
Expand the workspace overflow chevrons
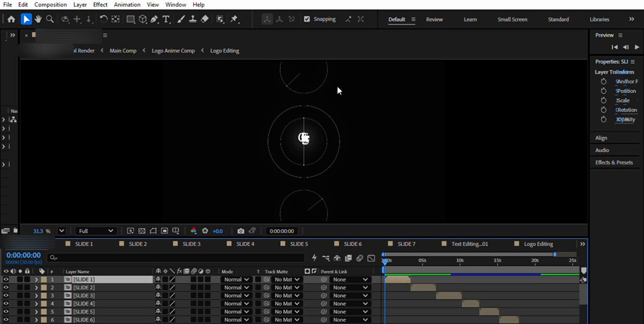pos(632,19)
